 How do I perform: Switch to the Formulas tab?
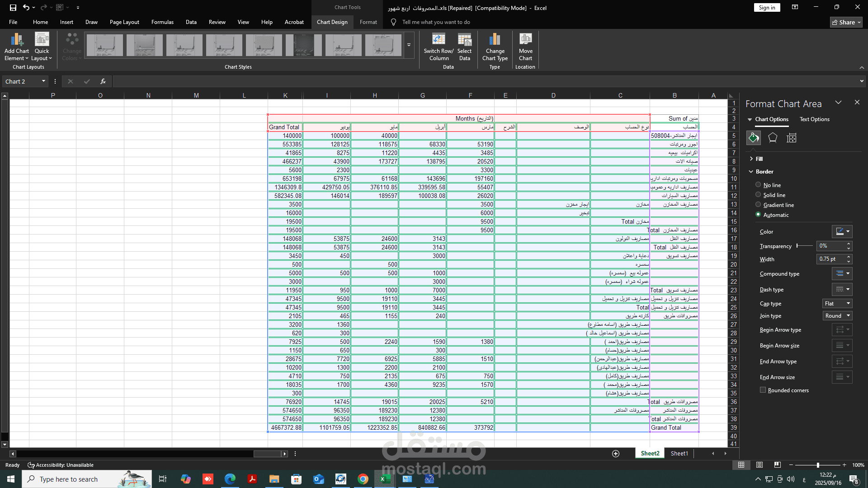tap(162, 22)
